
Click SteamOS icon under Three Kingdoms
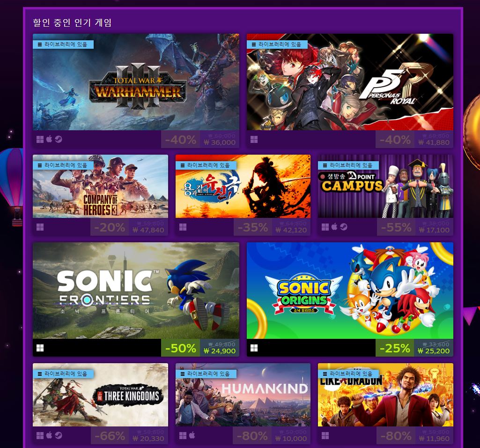point(59,435)
